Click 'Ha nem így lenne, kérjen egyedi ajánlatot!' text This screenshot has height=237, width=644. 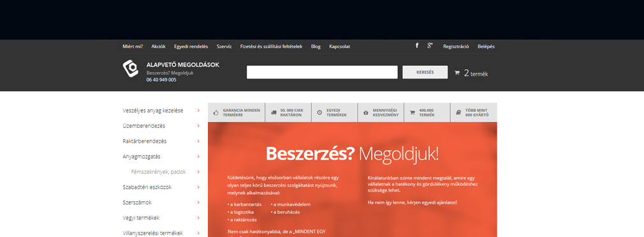click(x=413, y=203)
